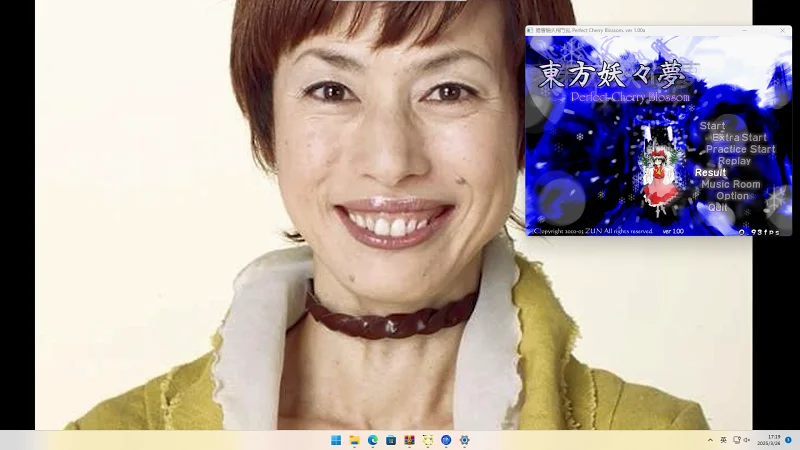The image size is (800, 450).
Task: Open the Windows Start menu
Action: [x=335, y=440]
